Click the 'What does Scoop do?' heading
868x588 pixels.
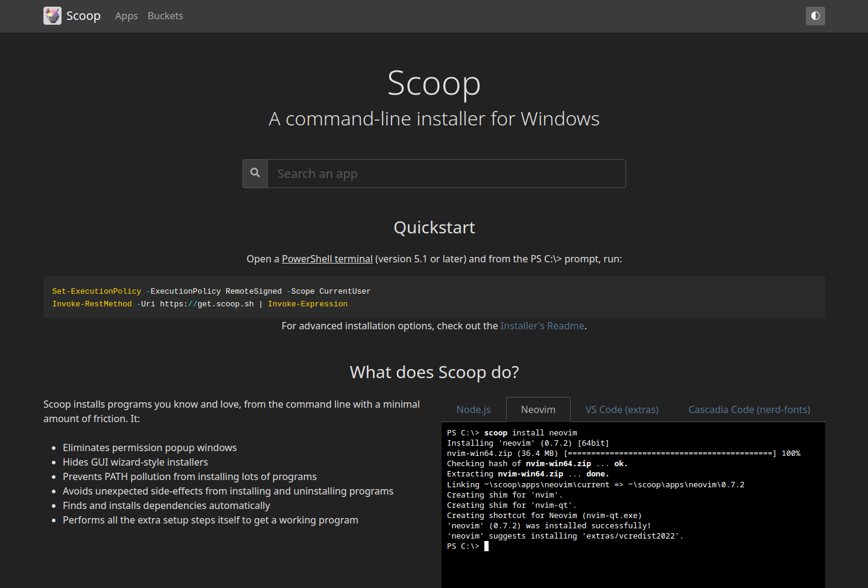[x=434, y=372]
